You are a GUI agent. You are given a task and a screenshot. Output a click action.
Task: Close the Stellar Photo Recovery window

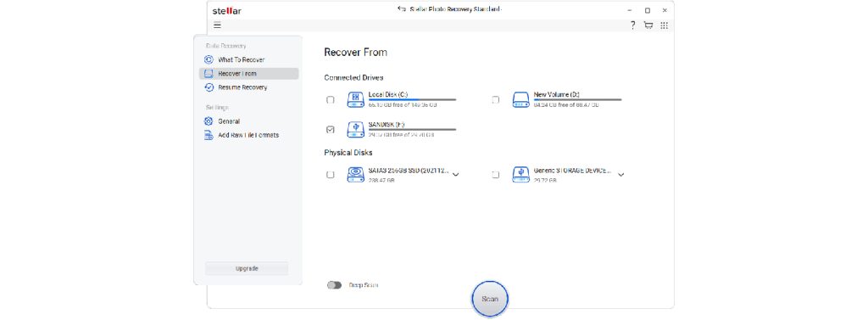pos(665,10)
